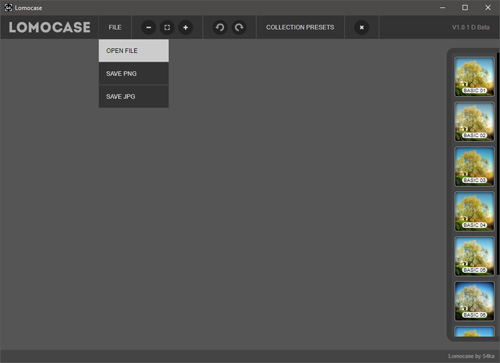Click the fit-to-screen icon

[x=167, y=27]
